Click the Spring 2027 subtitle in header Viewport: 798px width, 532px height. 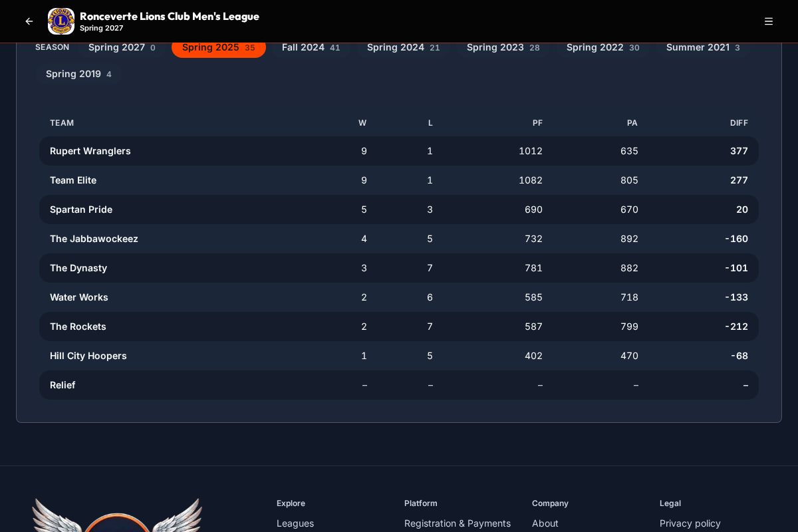[x=101, y=28]
